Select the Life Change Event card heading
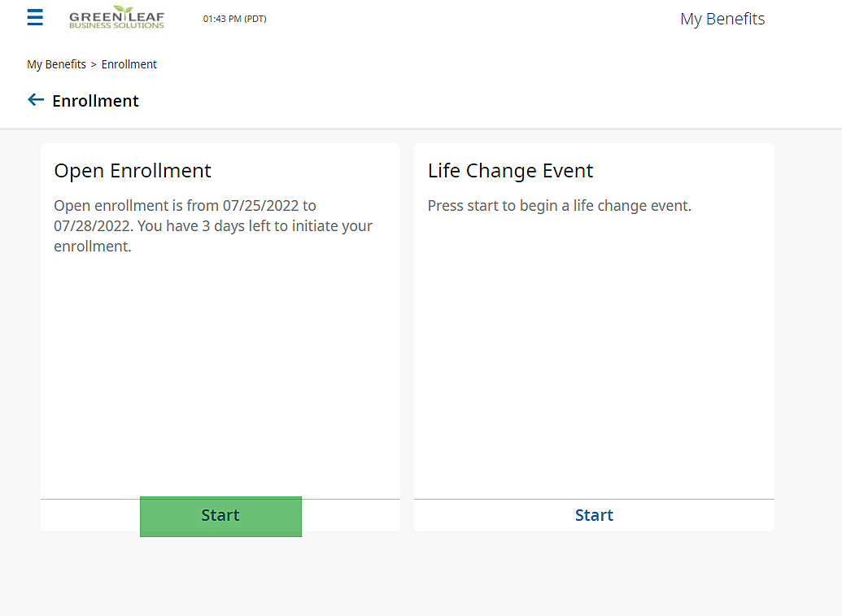 (510, 171)
